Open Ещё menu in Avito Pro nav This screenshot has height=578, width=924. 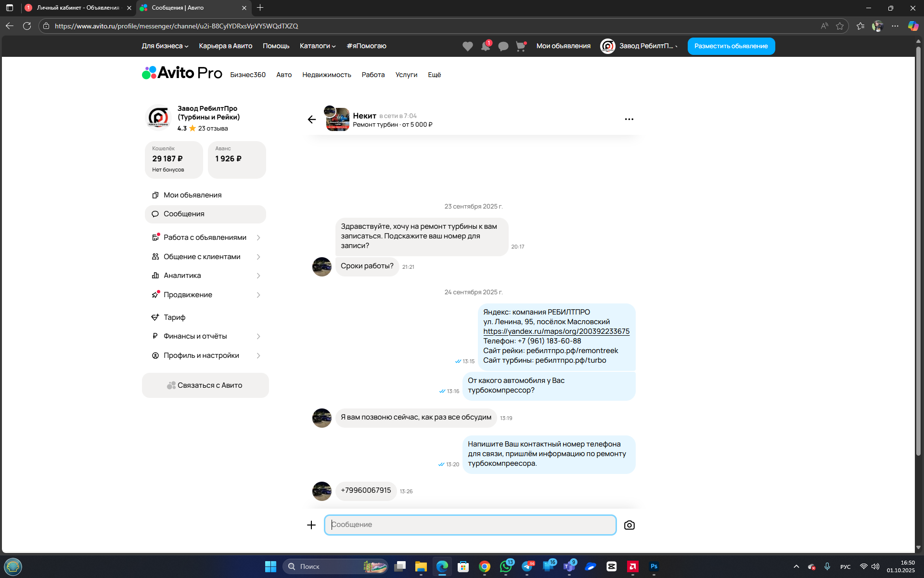click(x=435, y=75)
